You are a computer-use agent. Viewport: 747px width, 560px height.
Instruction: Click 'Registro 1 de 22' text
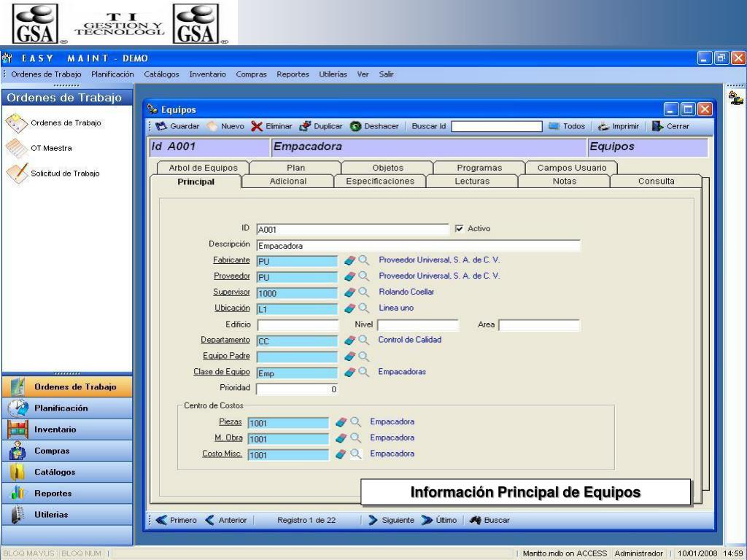[x=306, y=520]
